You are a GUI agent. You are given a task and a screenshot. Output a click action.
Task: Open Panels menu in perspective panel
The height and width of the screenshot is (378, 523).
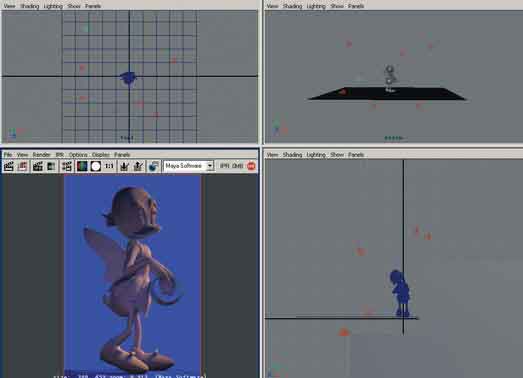click(x=356, y=6)
